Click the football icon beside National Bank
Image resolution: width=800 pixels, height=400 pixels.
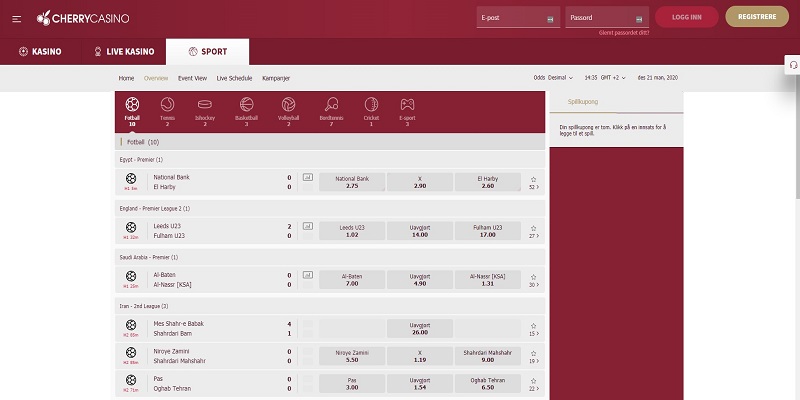point(131,179)
